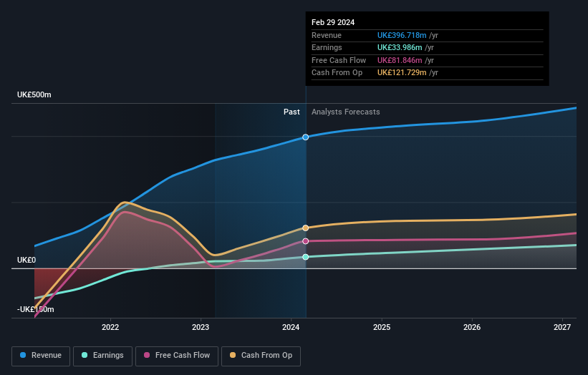Select the Cash From Op data point marker
The width and height of the screenshot is (588, 375).
pos(306,228)
